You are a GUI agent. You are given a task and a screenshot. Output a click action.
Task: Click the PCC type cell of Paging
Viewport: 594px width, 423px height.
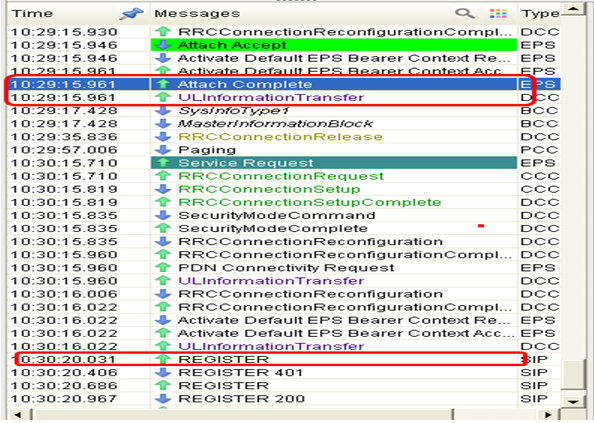click(x=539, y=150)
